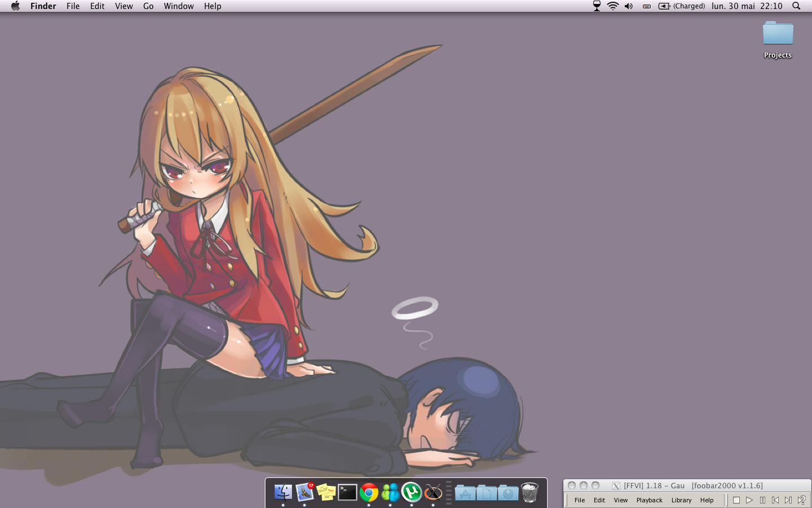812x508 pixels.
Task: Click the Play button in foobar2000
Action: point(749,500)
